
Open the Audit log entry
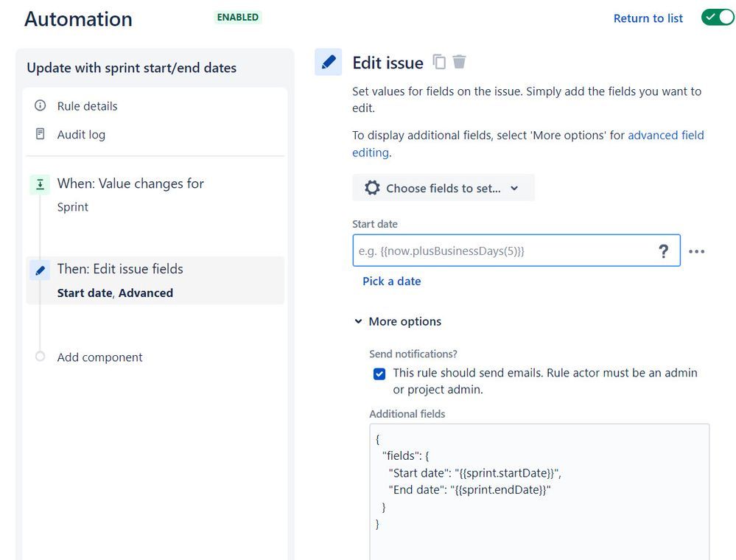(x=81, y=135)
